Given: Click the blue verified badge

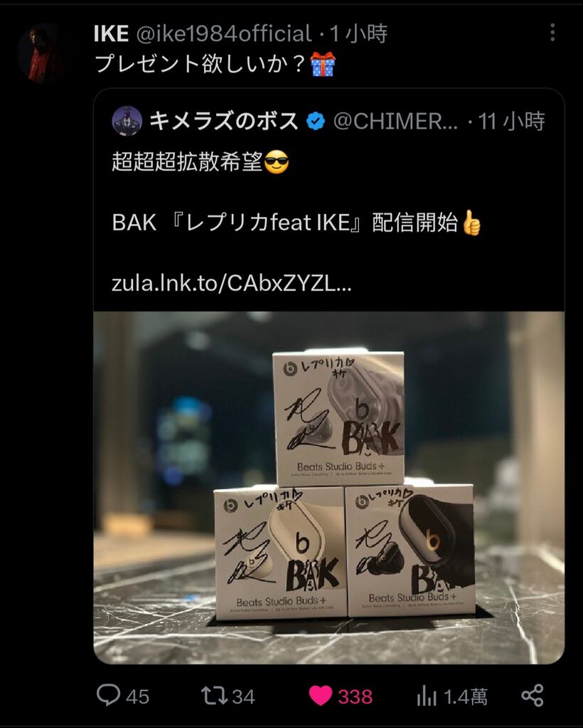Looking at the screenshot, I should (x=316, y=122).
